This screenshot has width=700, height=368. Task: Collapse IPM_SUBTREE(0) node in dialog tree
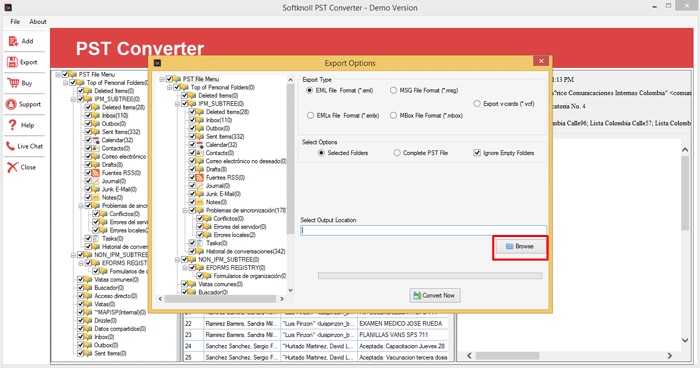click(177, 104)
